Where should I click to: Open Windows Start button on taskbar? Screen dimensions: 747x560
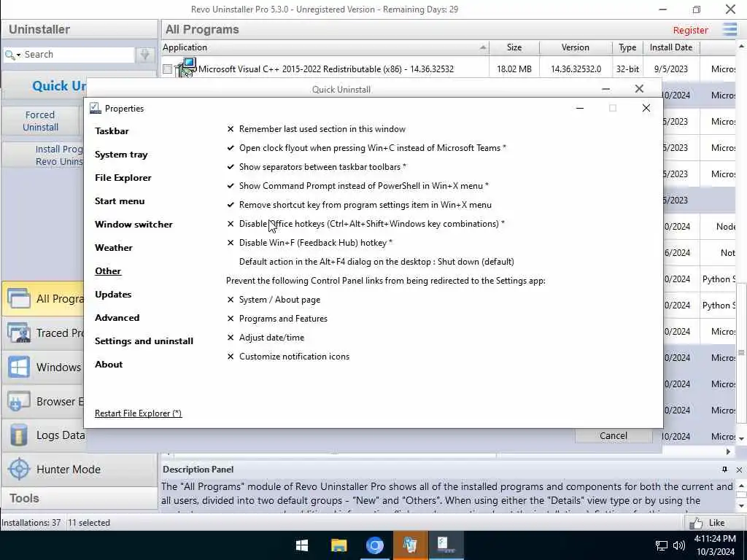[302, 545]
